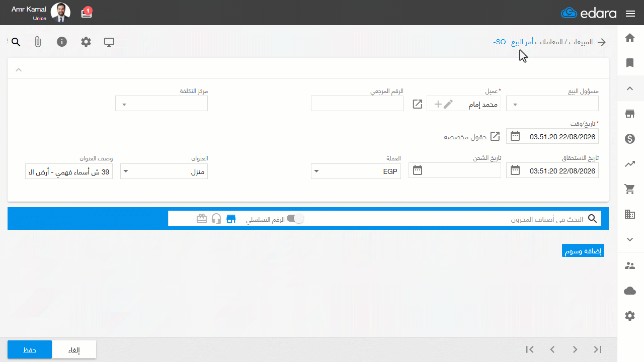Open the trending reports sidebar icon
The height and width of the screenshot is (362, 644).
(x=630, y=164)
